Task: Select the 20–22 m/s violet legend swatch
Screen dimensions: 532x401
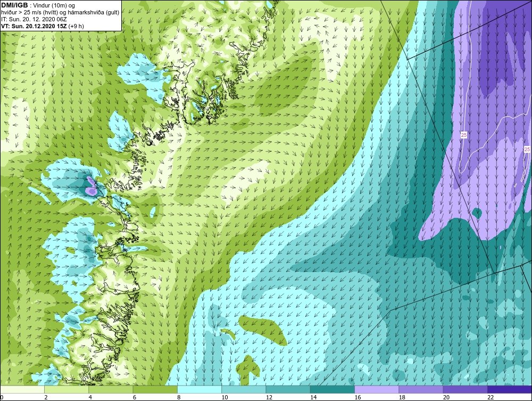Action: point(465,389)
